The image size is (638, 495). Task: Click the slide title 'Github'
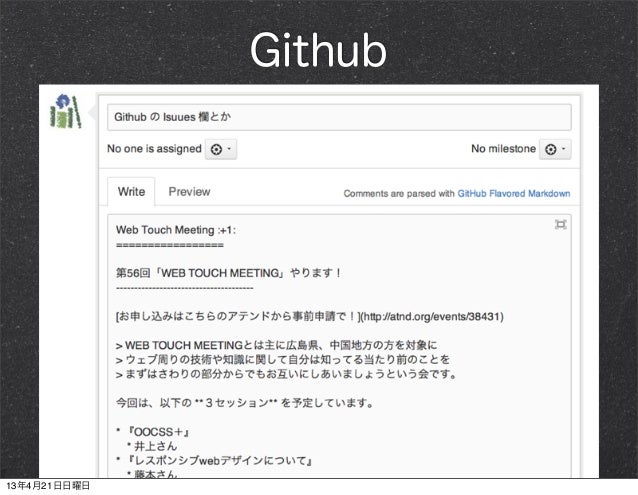[x=318, y=50]
